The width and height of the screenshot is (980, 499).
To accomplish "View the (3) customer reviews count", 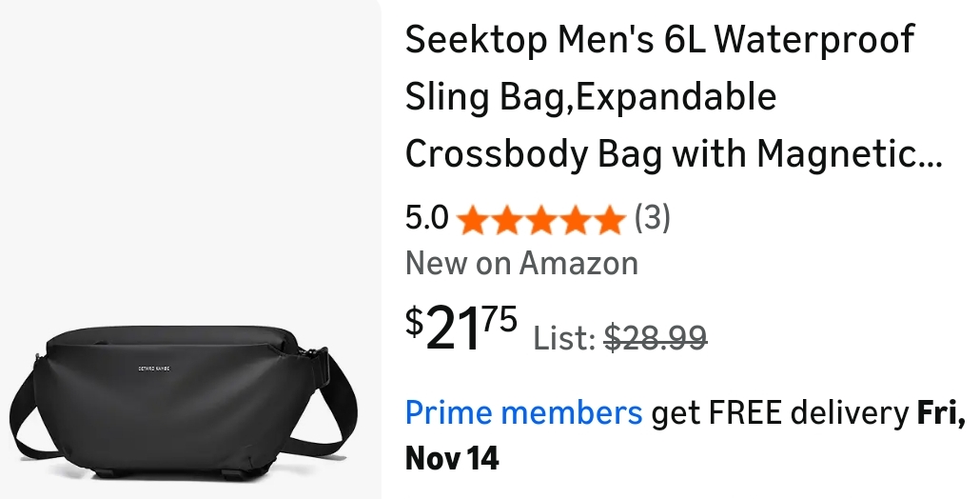I will [652, 218].
